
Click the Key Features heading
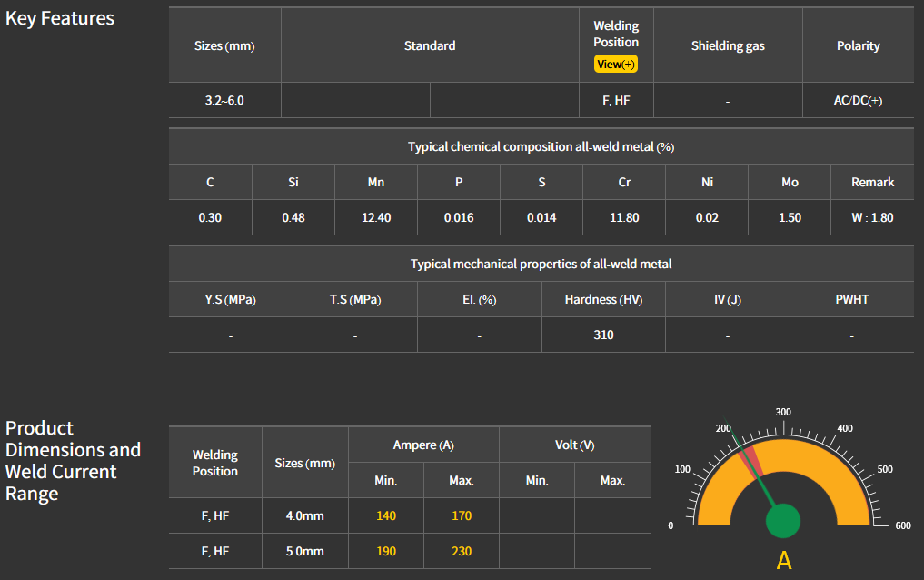coord(60,18)
